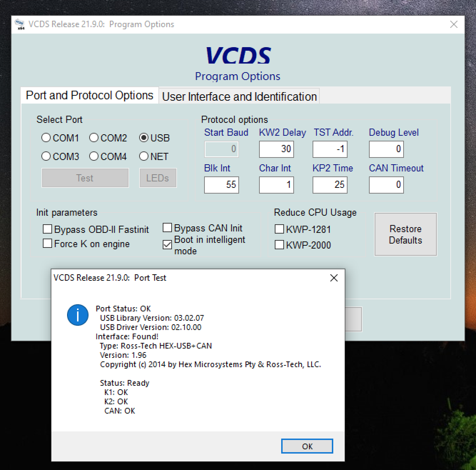Click the Blk Int input field
Image resolution: width=476 pixels, height=470 pixels.
pyautogui.click(x=221, y=185)
